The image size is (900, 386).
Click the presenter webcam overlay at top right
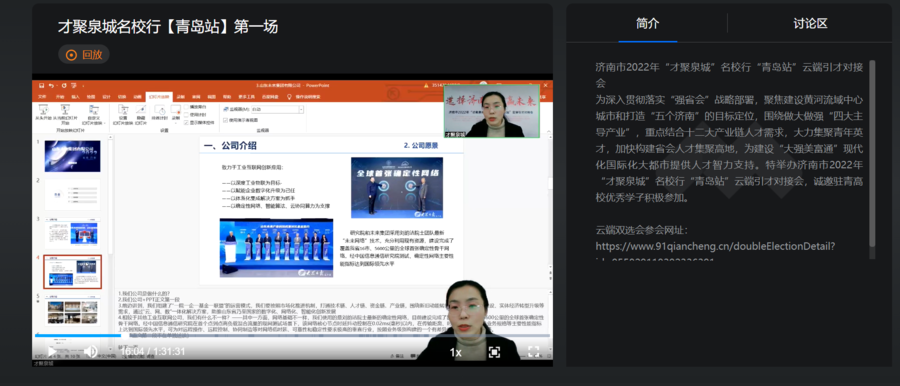492,111
